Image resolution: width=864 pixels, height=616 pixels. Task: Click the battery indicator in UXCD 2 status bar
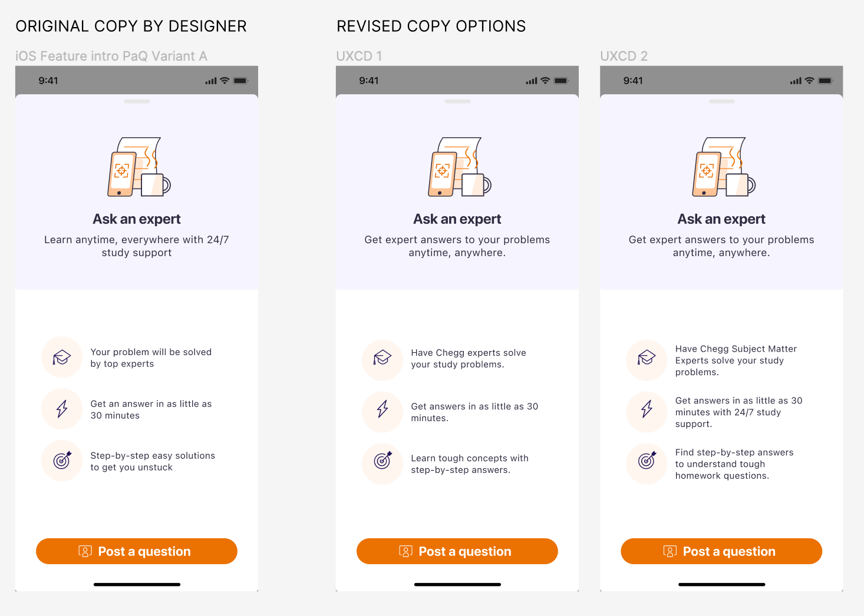pyautogui.click(x=826, y=81)
